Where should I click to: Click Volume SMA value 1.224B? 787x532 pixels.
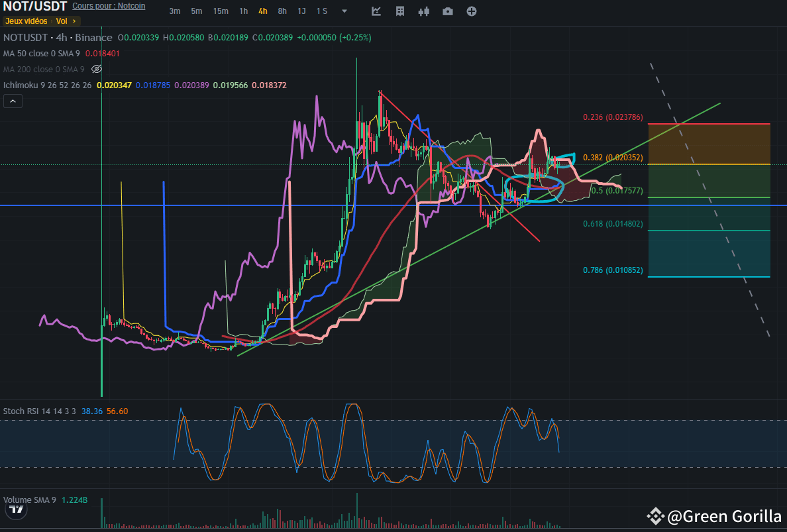tap(75, 500)
